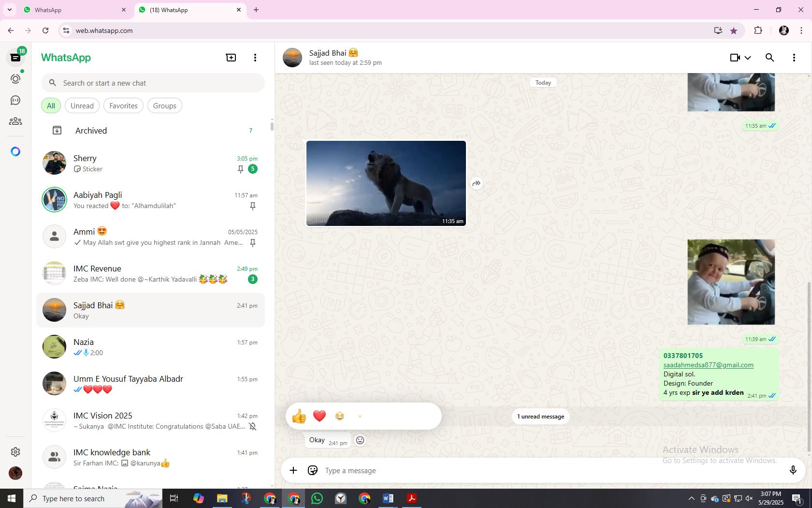Open the lion GIF thumbnail
Screen dimensions: 812x508
[x=386, y=183]
